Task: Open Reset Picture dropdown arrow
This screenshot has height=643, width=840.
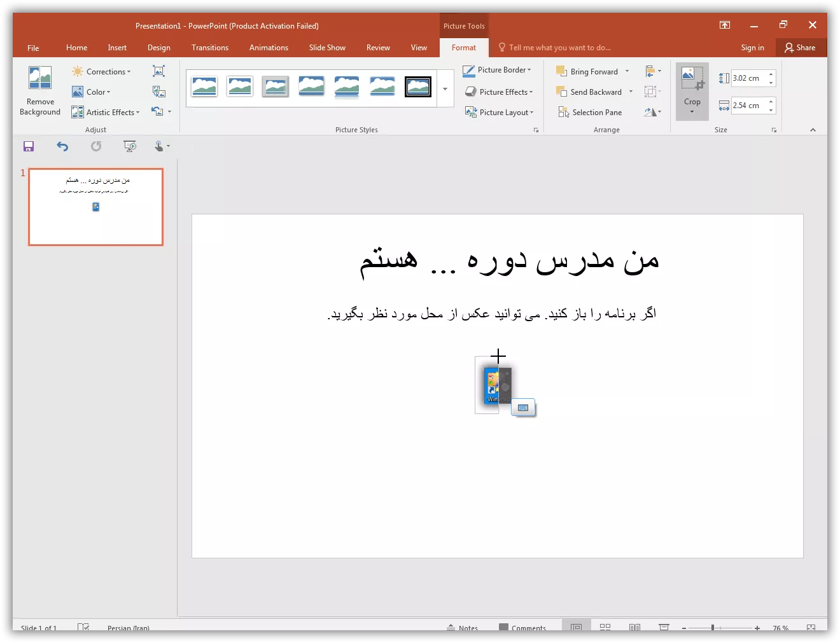Action: pyautogui.click(x=169, y=112)
